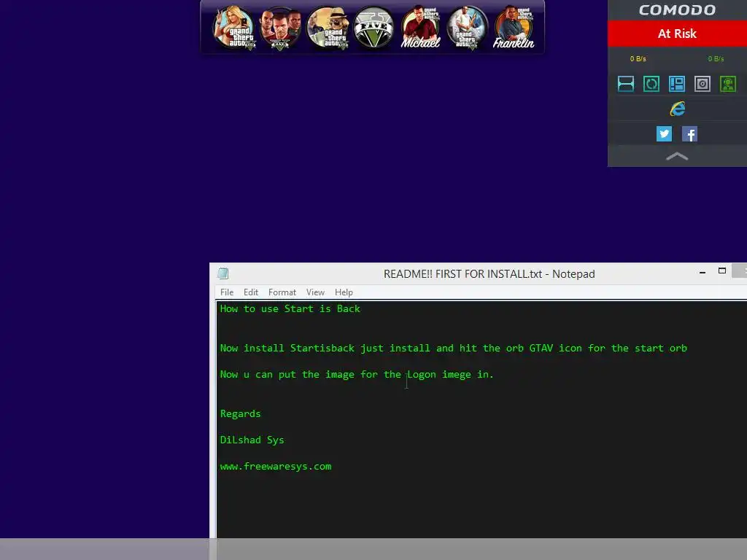Click the Twitter icon in Comodo widget
The image size is (747, 560).
click(x=664, y=134)
